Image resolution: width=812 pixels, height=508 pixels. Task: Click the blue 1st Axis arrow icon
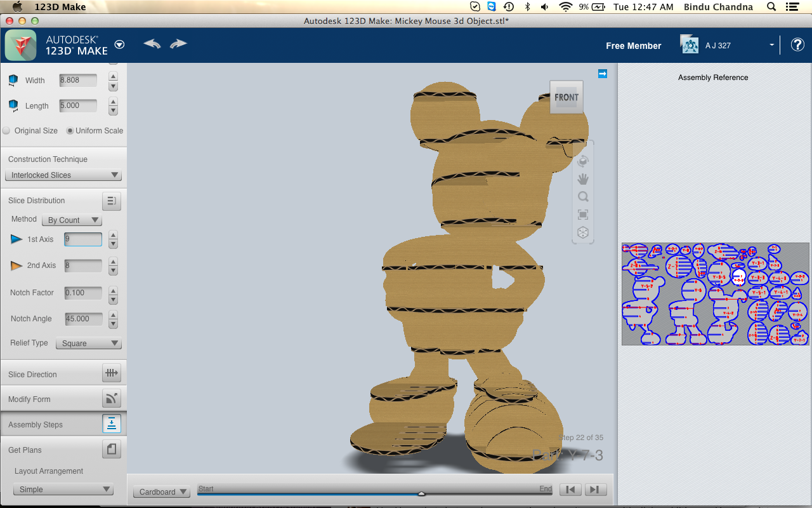(x=16, y=239)
